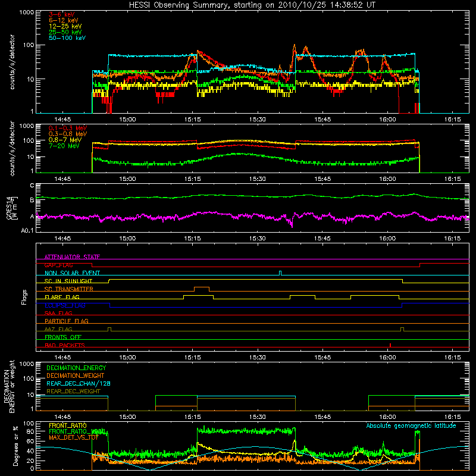Click the REAR_DEC_WEIGHT legend label
476x476 pixels.
pos(73,392)
